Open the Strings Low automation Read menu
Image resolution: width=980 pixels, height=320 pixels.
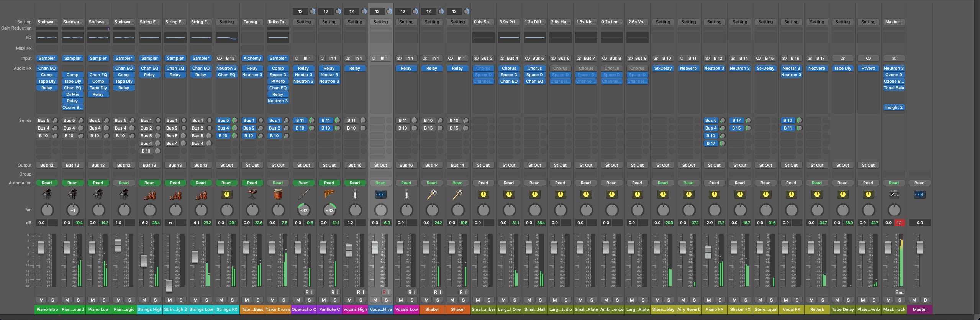coord(201,183)
